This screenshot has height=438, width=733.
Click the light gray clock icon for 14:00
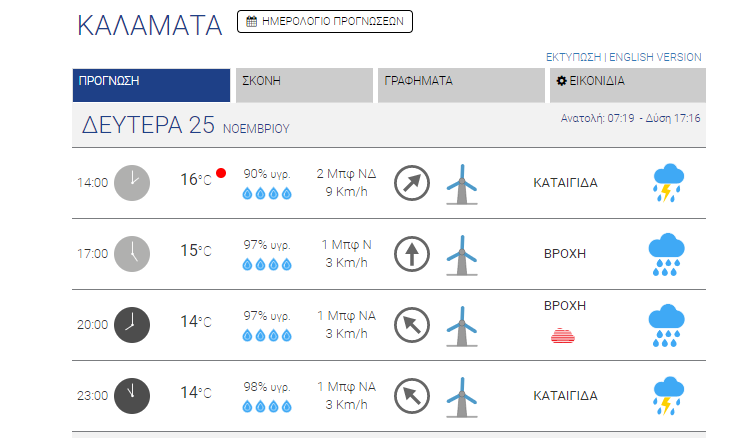click(132, 183)
